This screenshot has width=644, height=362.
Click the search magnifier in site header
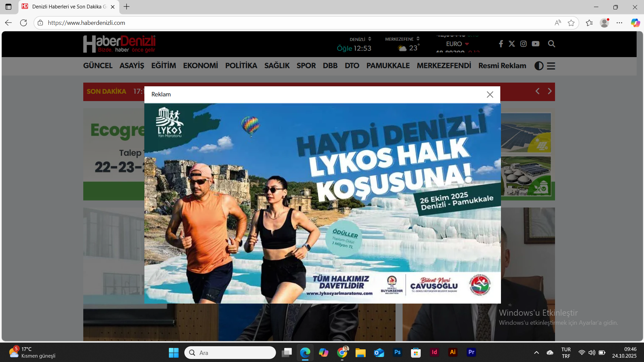[551, 44]
